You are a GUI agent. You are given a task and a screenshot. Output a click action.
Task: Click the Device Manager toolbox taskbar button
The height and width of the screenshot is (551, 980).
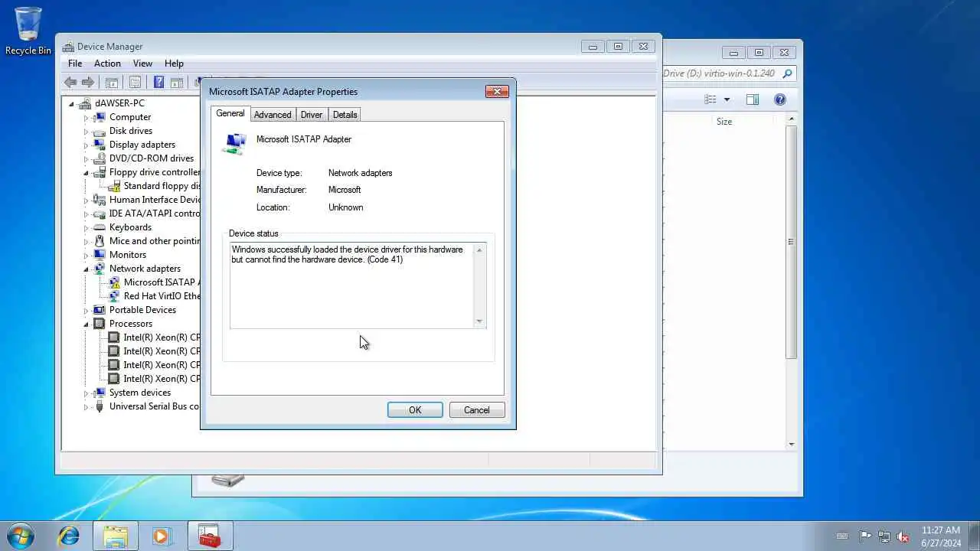click(x=209, y=536)
